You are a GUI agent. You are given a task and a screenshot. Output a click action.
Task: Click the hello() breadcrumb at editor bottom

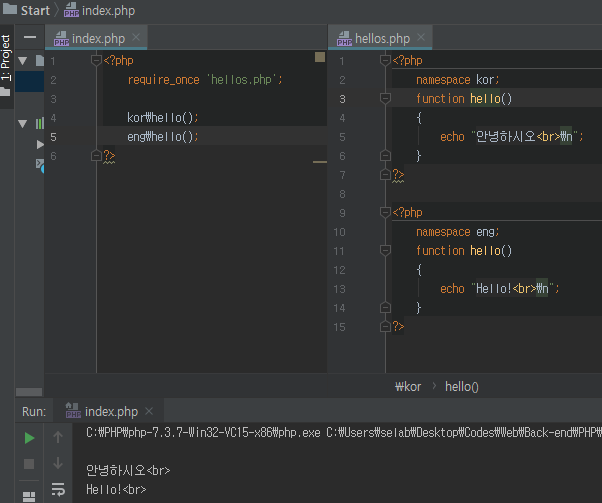(462, 386)
